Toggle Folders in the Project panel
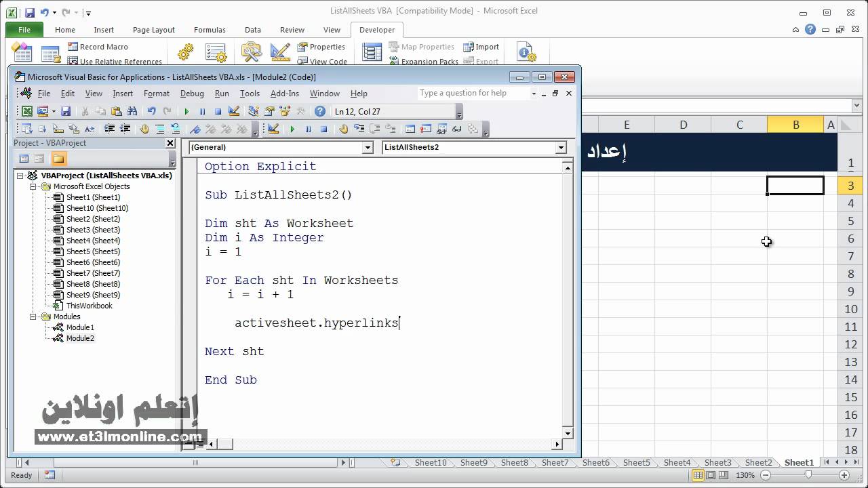The width and height of the screenshot is (868, 488). pos(59,159)
